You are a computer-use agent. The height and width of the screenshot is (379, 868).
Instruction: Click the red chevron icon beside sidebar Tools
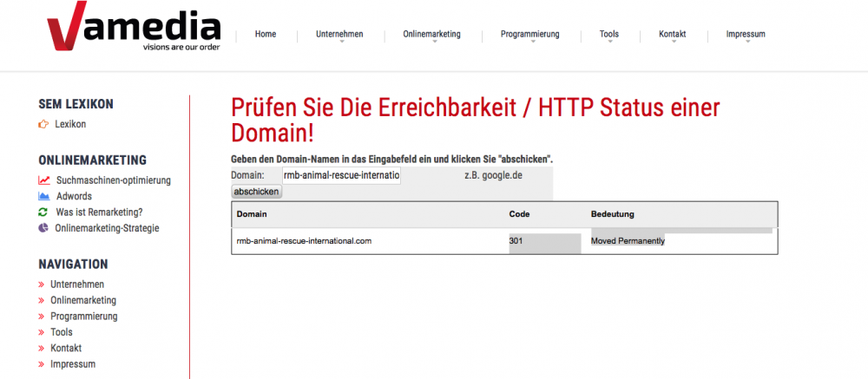pos(42,332)
